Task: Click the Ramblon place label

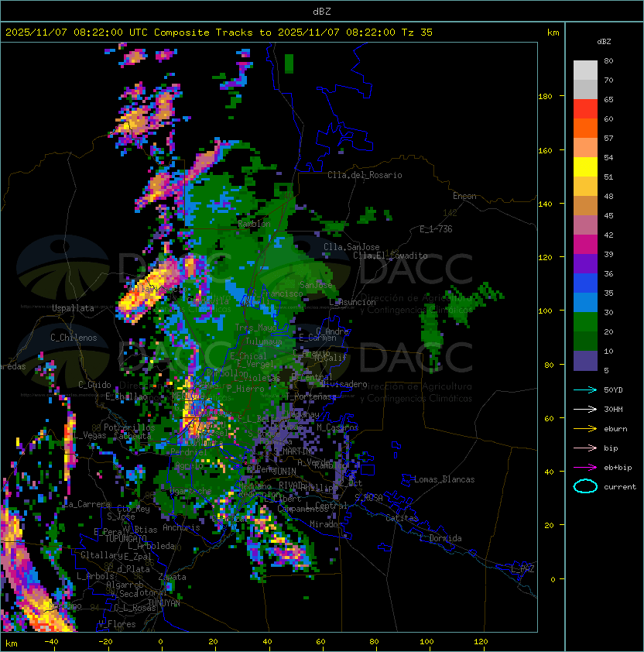Action: tap(254, 224)
